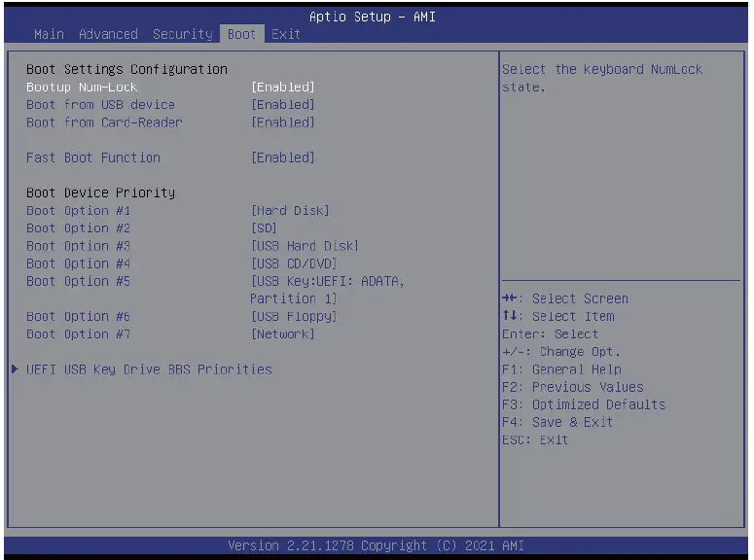
Task: Open Boot Option #2 SD dropdown
Action: tap(264, 228)
